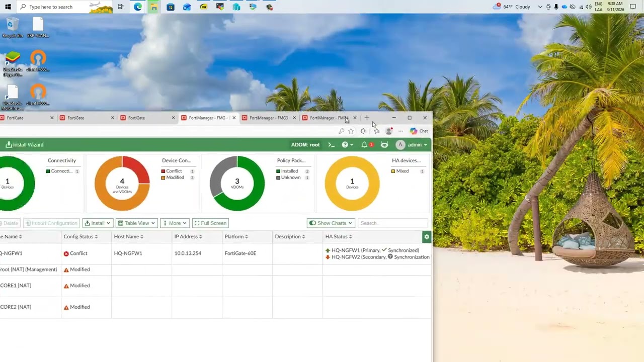Click the Install Wizard button
The height and width of the screenshot is (362, 644).
(25, 145)
